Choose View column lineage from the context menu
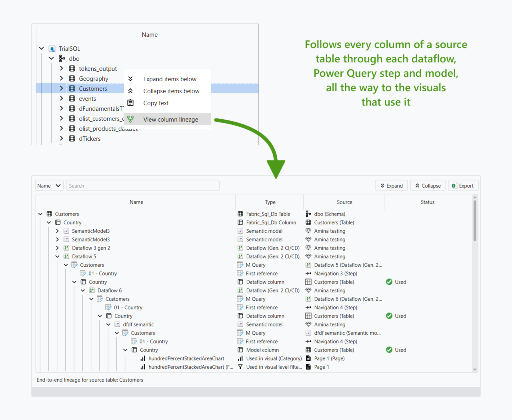Image resolution: width=512 pixels, height=420 pixels. point(168,119)
